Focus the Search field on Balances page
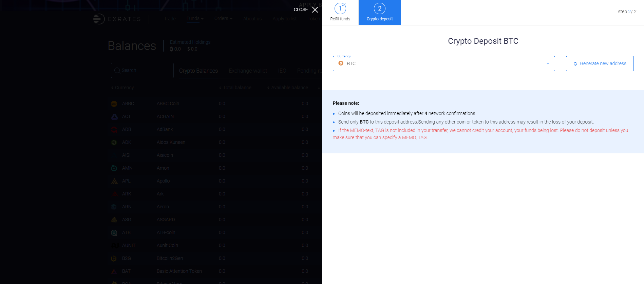Image resolution: width=644 pixels, height=284 pixels. click(142, 70)
